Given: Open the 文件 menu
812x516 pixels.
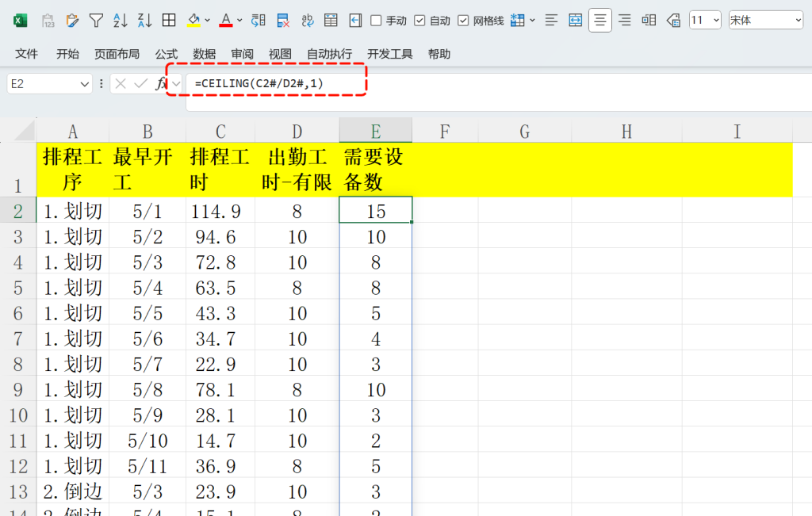Looking at the screenshot, I should pyautogui.click(x=26, y=54).
